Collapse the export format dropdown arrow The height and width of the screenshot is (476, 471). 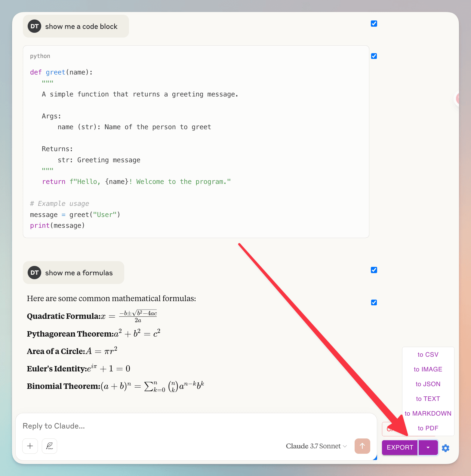pos(428,447)
